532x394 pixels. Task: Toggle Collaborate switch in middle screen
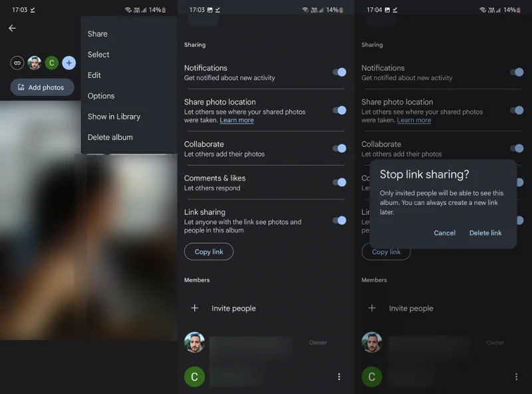point(339,148)
